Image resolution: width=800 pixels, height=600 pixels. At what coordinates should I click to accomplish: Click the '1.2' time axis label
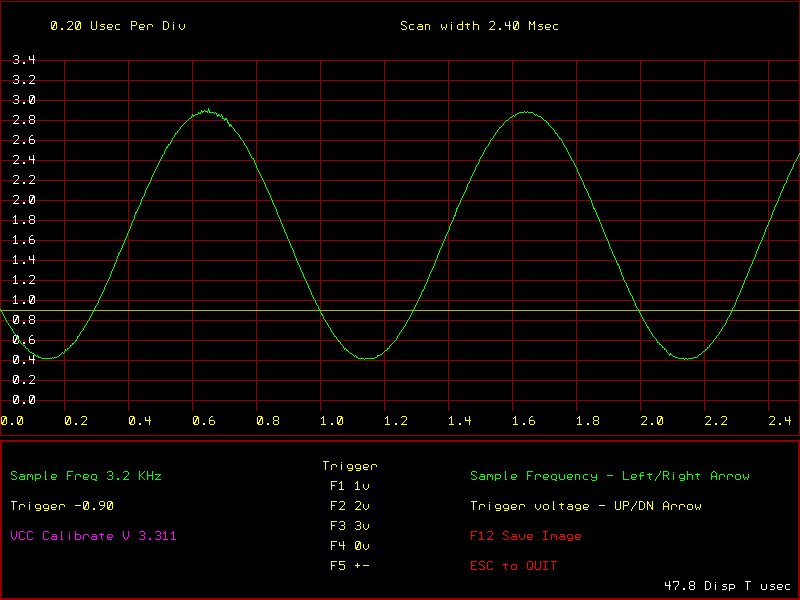coord(396,421)
